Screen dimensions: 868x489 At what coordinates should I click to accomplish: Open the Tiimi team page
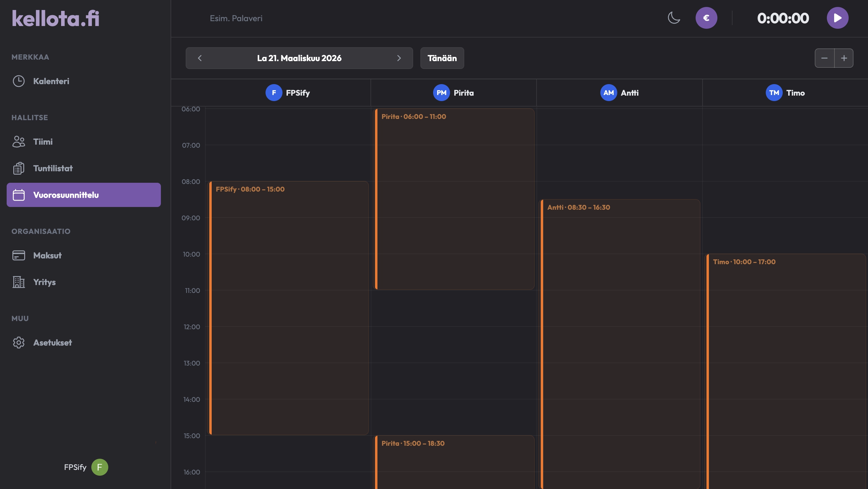[x=43, y=142]
